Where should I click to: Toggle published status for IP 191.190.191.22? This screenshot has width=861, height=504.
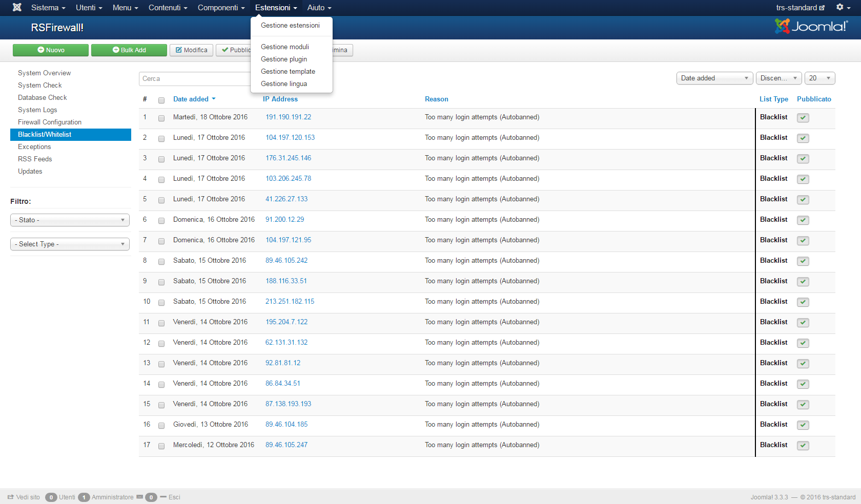(803, 118)
